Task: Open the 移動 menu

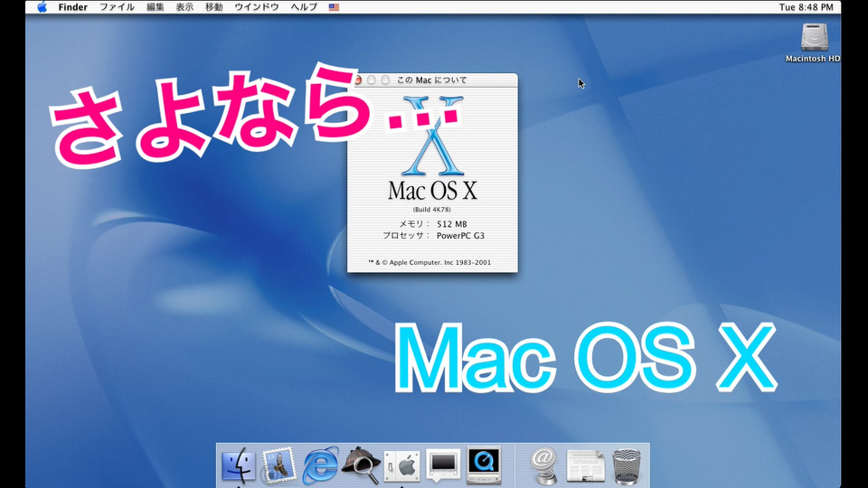Action: click(x=213, y=7)
